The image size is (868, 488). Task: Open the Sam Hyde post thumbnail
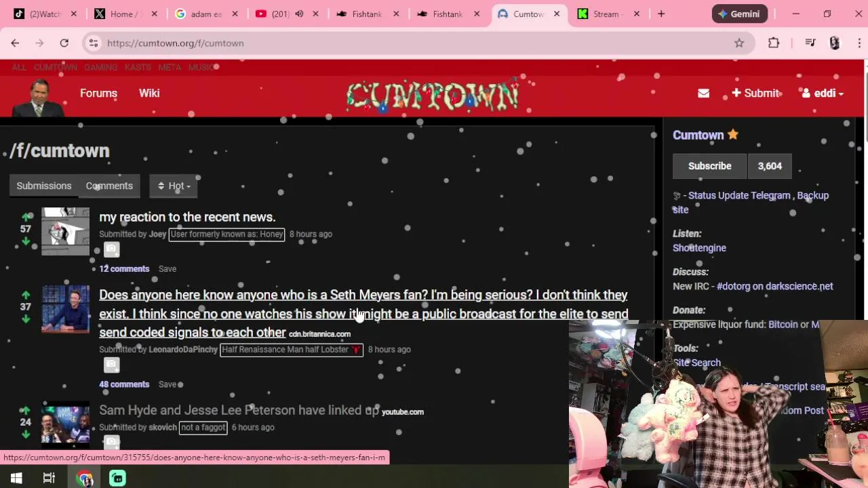pos(65,424)
